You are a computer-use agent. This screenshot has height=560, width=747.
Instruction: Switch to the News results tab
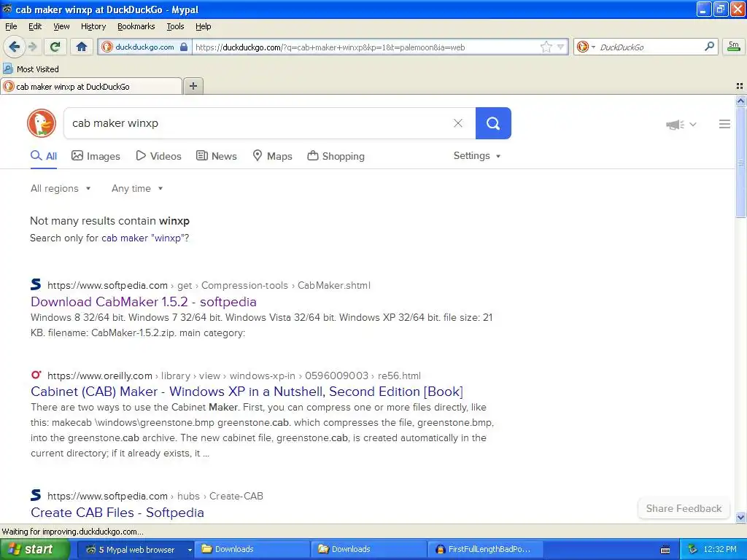(x=217, y=156)
